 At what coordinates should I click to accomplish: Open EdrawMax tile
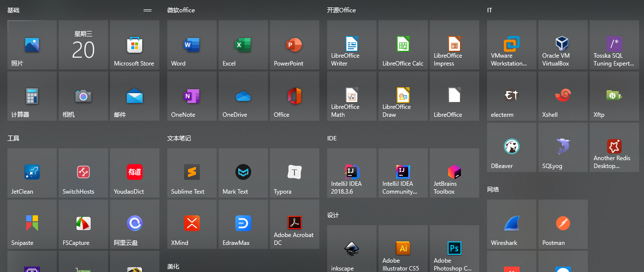pyautogui.click(x=243, y=224)
